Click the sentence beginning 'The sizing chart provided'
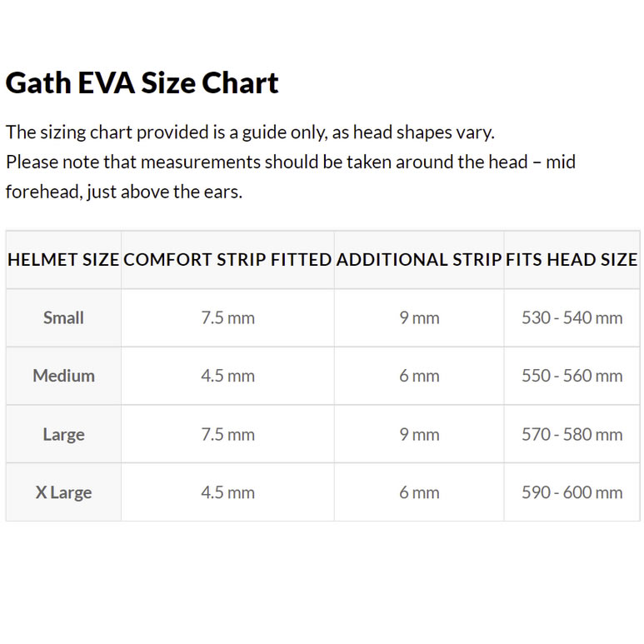The image size is (644, 644). click(x=250, y=132)
